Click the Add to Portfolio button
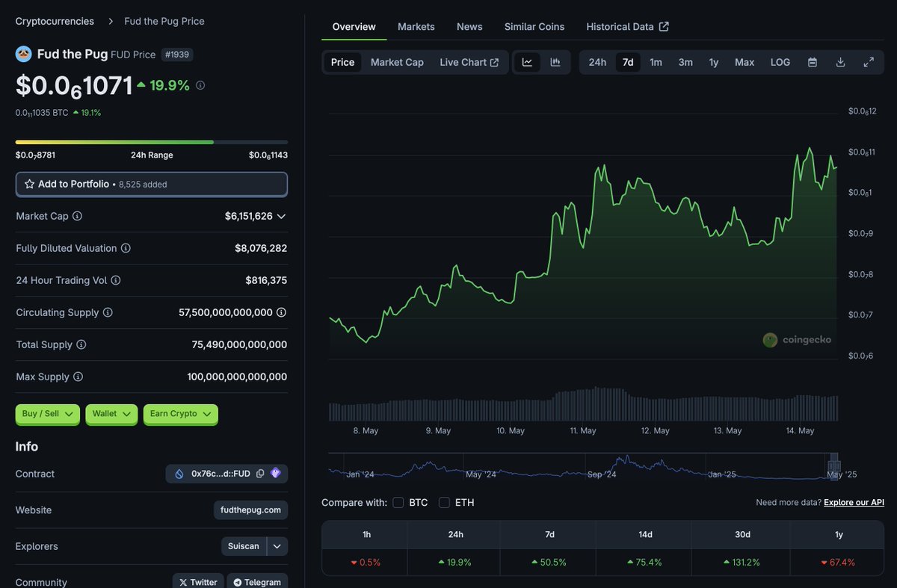This screenshot has width=897, height=588. tap(152, 184)
